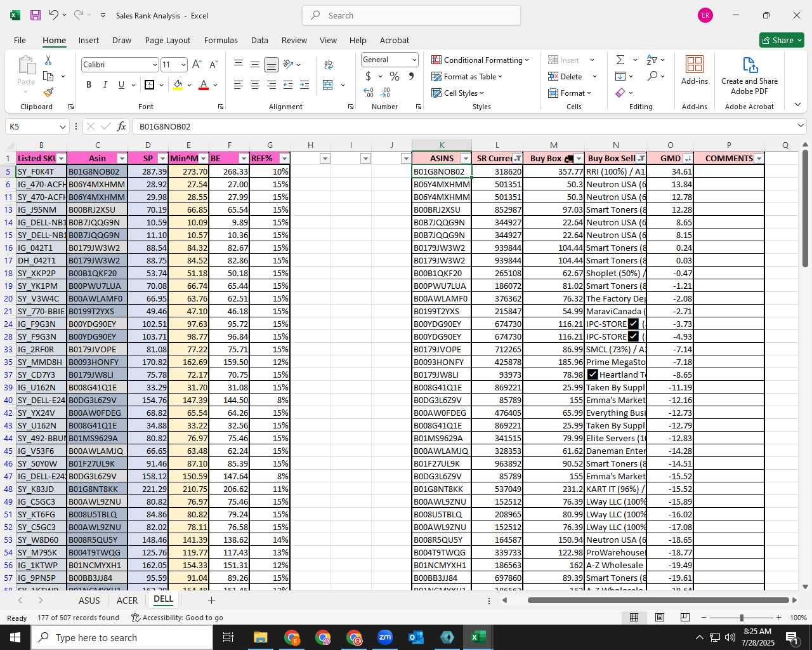Click the Increase Indent icon
Image resolution: width=812 pixels, height=650 pixels.
point(304,85)
